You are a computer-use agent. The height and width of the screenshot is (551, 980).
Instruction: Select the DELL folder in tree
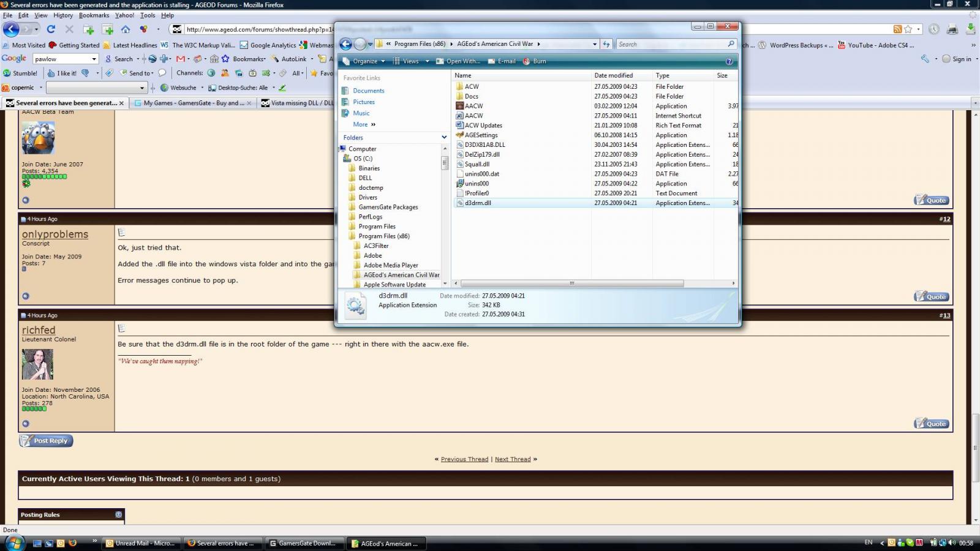click(x=365, y=178)
